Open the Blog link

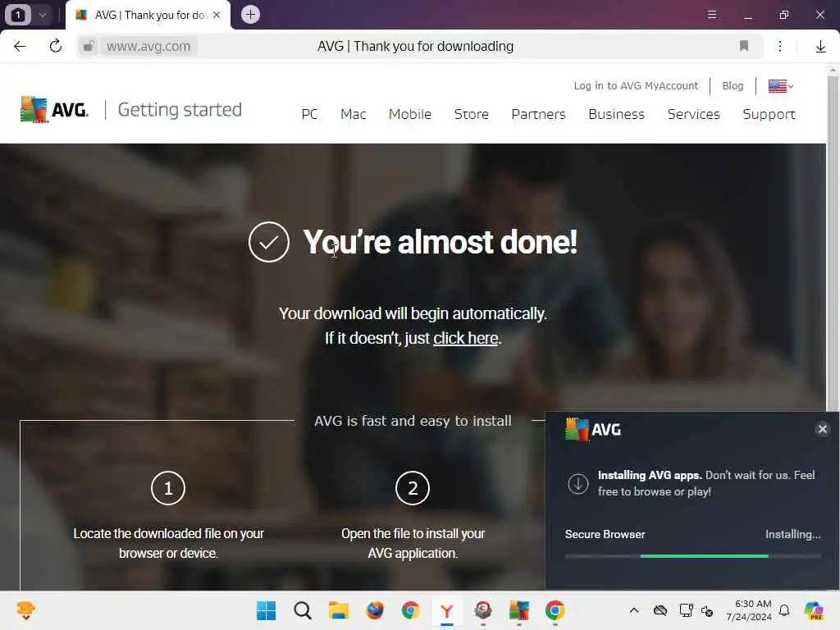(x=733, y=85)
